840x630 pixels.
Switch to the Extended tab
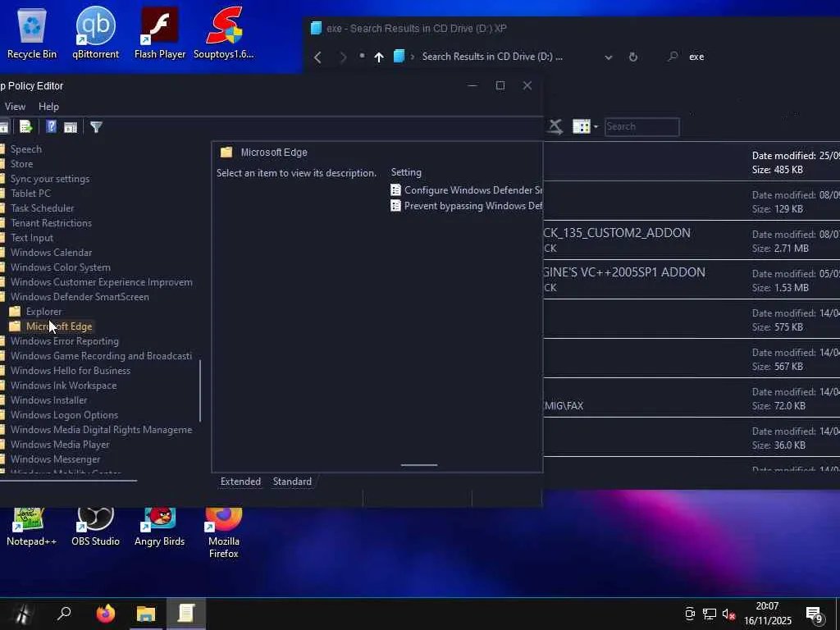point(240,482)
